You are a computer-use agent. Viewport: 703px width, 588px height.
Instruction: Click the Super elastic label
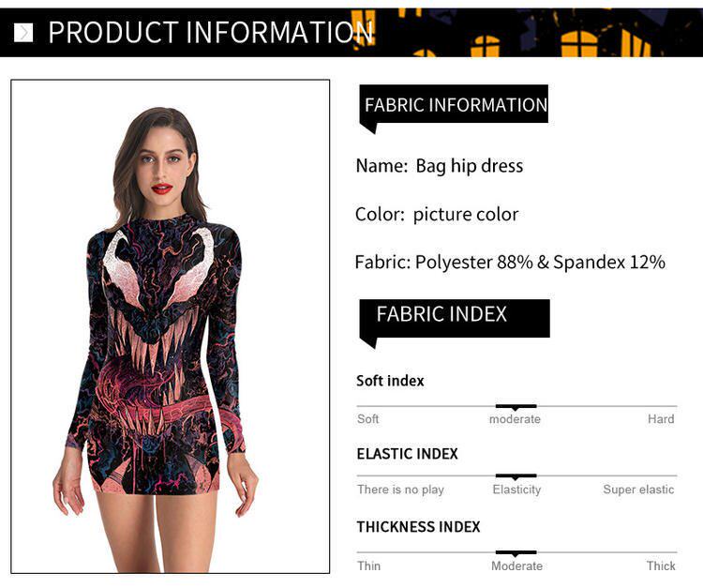pos(638,490)
